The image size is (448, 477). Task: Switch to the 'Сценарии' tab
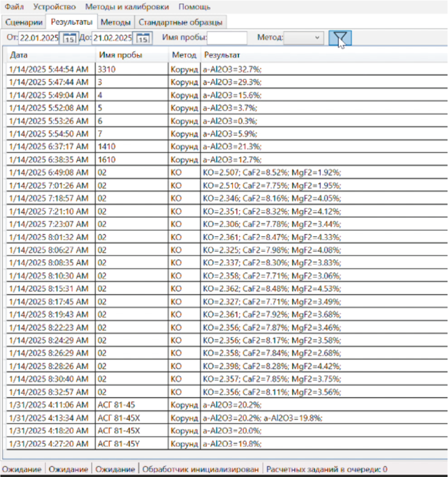[24, 22]
